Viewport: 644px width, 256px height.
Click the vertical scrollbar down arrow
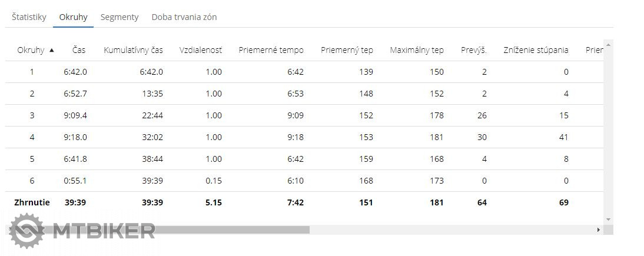click(609, 220)
